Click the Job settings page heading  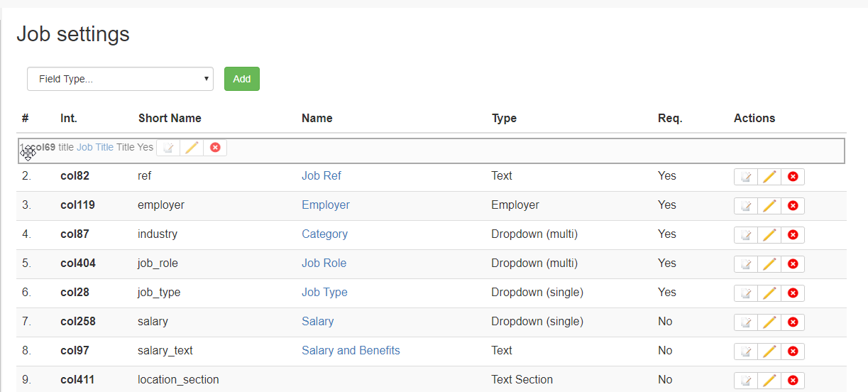tap(73, 33)
